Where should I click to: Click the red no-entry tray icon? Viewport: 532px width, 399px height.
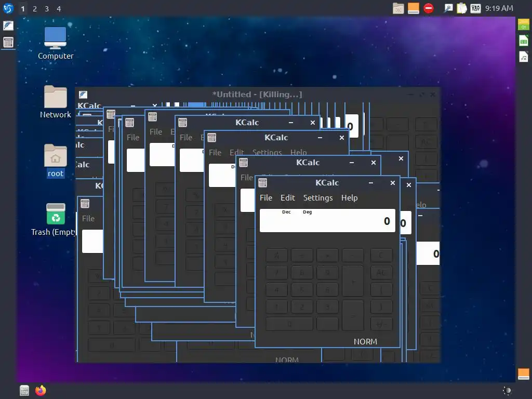tap(429, 8)
